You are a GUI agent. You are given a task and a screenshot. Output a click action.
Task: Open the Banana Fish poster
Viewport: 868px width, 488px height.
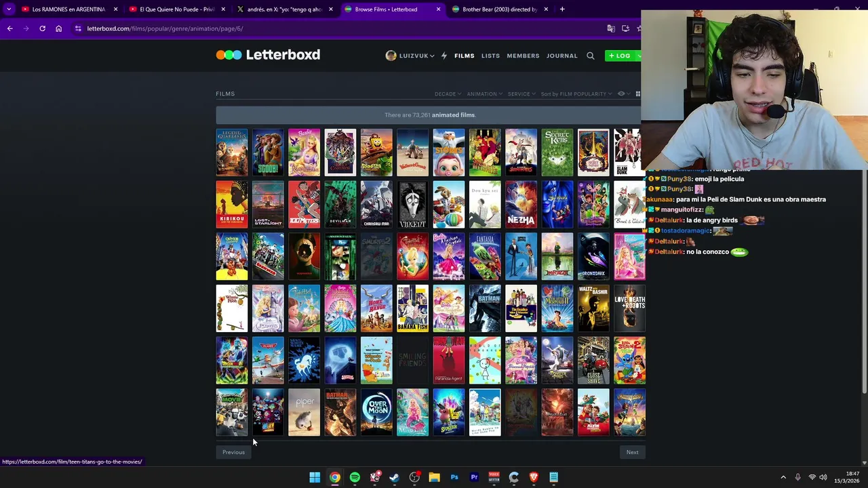pos(412,308)
